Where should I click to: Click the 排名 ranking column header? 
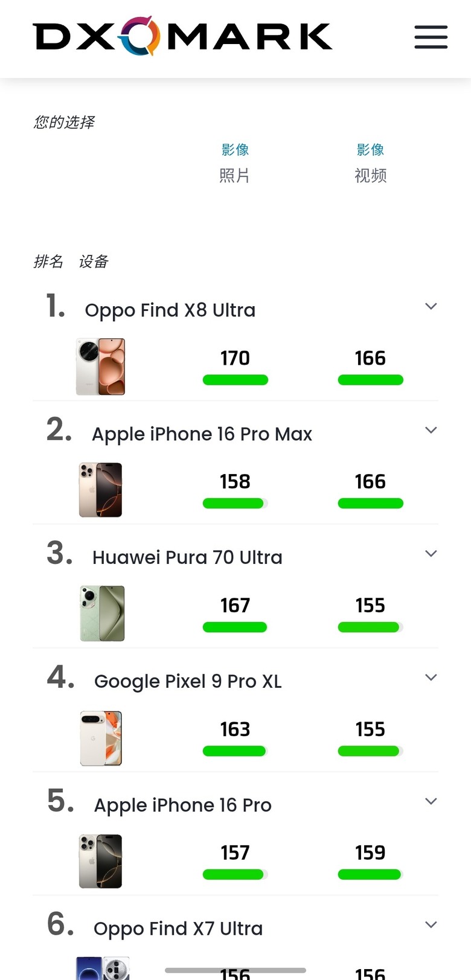[48, 261]
